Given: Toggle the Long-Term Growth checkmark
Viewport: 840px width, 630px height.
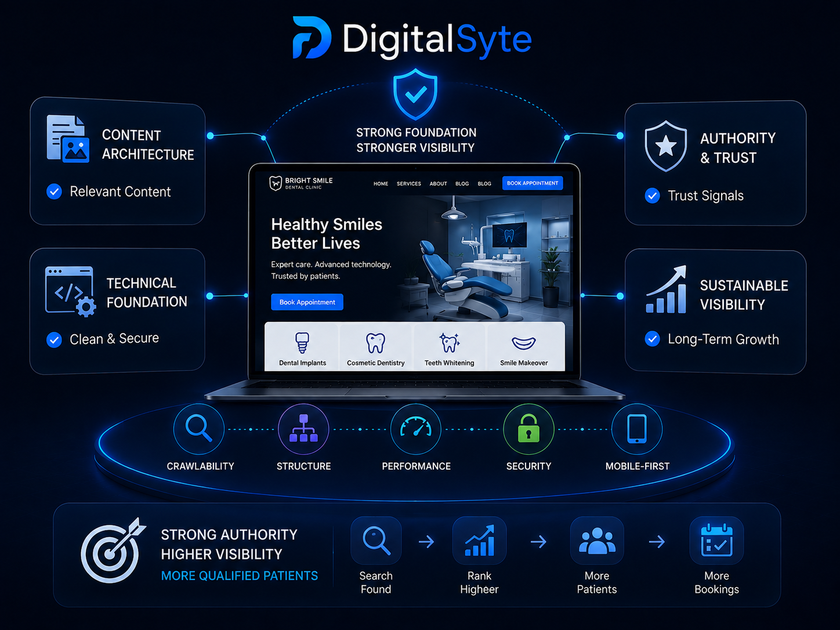Looking at the screenshot, I should 653,339.
